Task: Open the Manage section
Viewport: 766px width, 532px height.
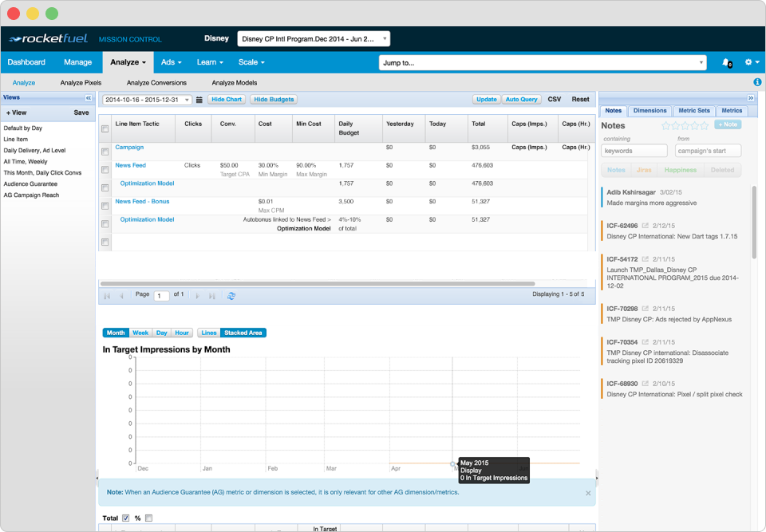Action: coord(77,62)
